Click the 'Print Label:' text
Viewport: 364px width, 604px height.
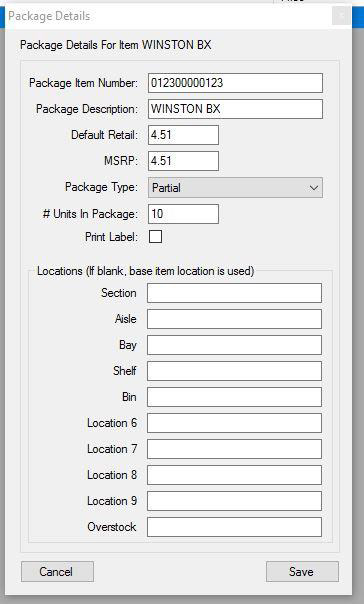[111, 237]
